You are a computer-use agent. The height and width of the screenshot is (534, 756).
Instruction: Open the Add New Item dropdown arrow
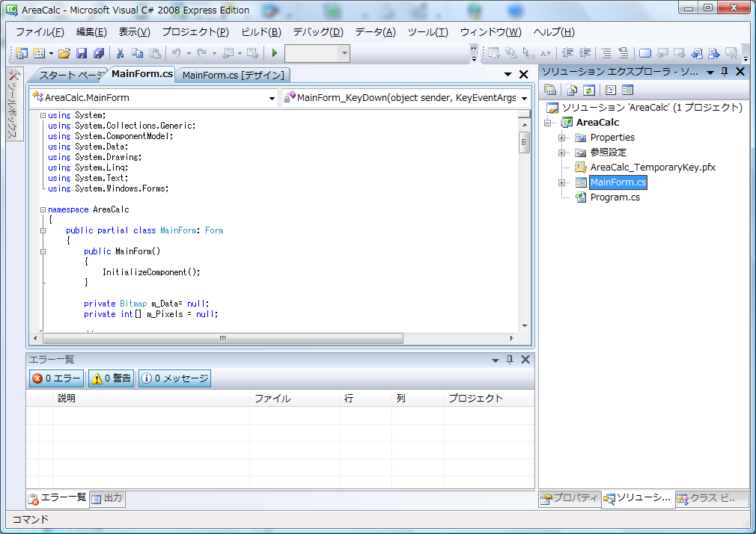coord(51,54)
